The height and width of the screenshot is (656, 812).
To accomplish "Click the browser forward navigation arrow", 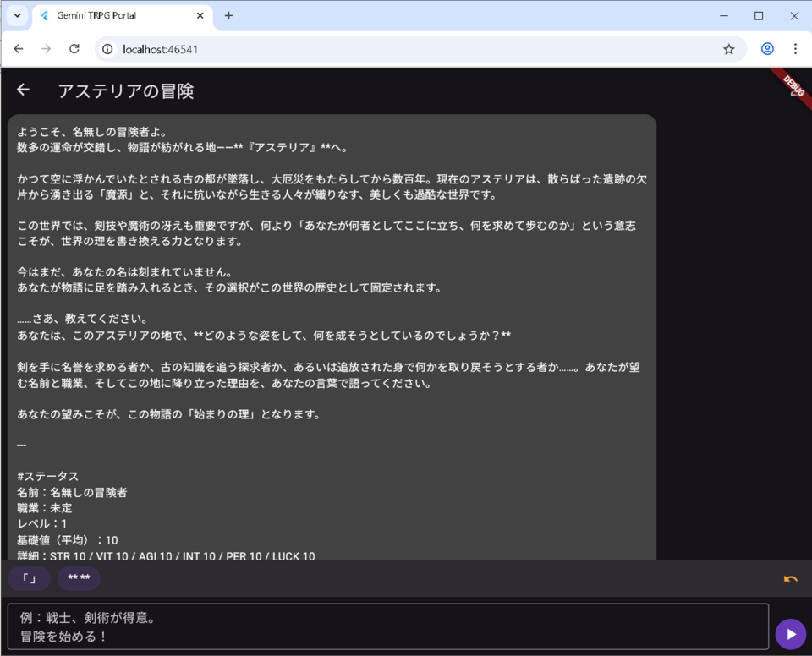I will tap(47, 49).
